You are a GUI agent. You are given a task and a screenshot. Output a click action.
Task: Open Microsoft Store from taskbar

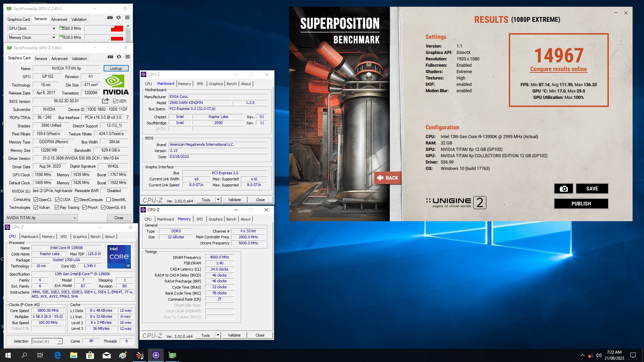tap(90, 355)
